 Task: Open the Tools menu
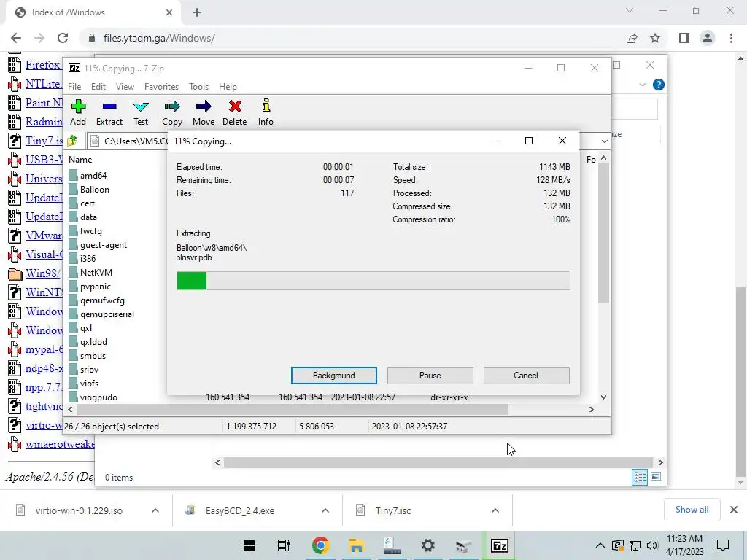coord(198,87)
